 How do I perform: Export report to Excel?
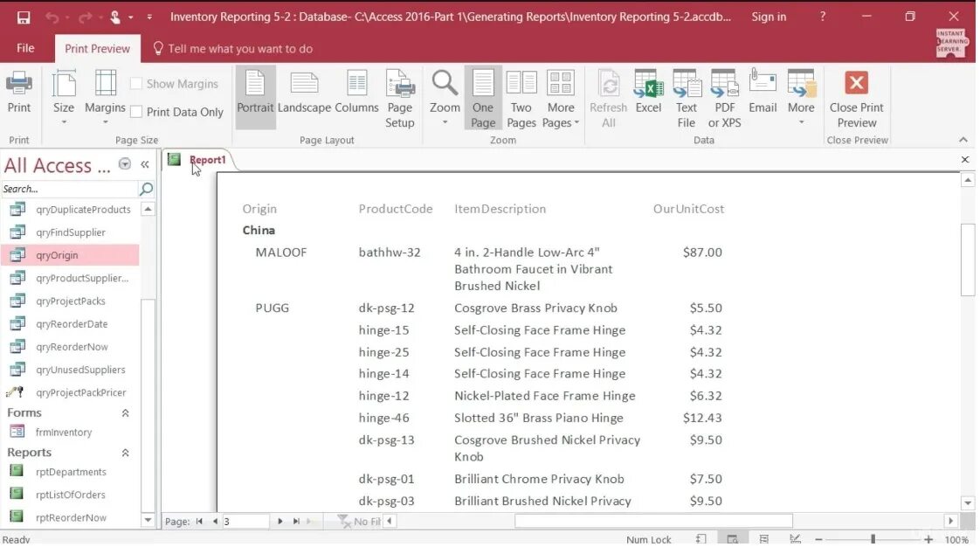coord(648,93)
